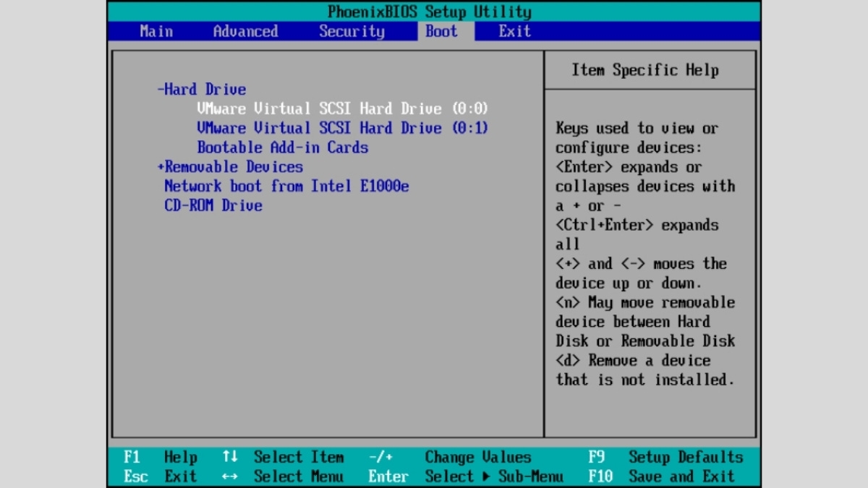Click the -/+ key label
The width and height of the screenshot is (868, 488).
pyautogui.click(x=380, y=458)
